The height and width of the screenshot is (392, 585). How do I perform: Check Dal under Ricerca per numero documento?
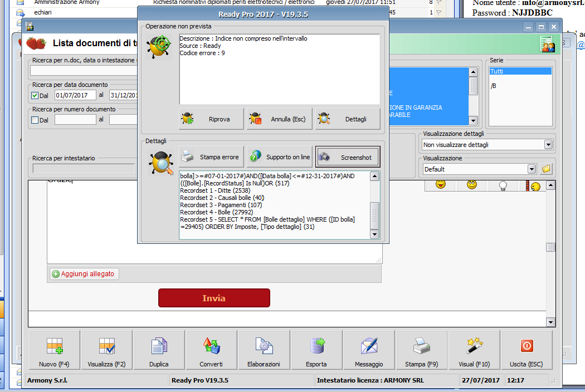pos(35,120)
